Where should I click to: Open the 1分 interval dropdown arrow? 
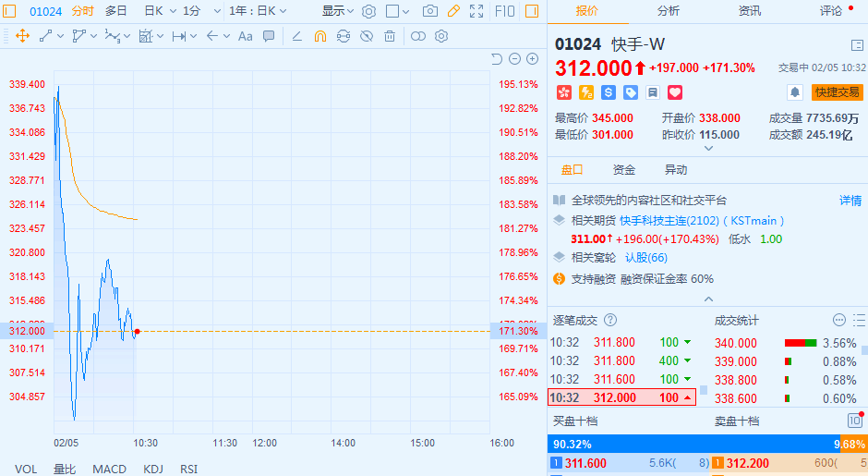(217, 11)
